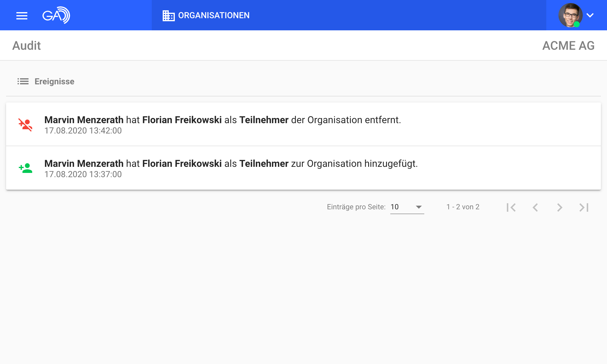Go to next page of events
Viewport: 607px width, 364px height.
(560, 207)
